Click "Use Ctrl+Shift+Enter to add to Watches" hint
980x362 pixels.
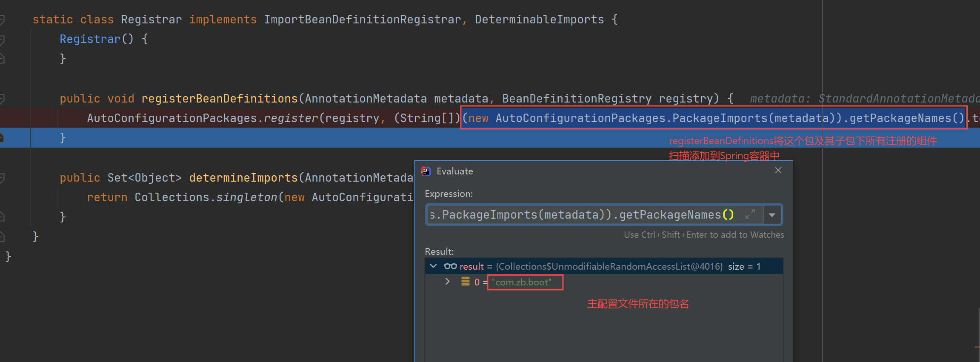704,235
